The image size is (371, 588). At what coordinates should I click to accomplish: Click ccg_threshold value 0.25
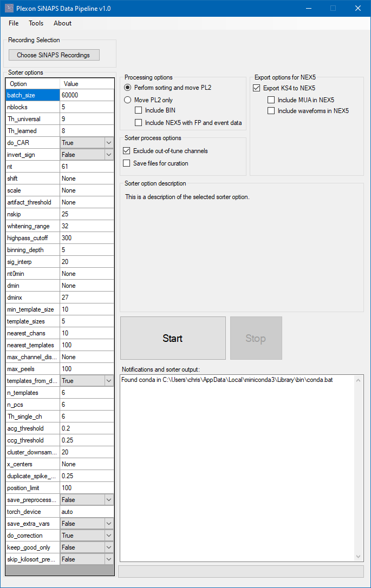87,440
